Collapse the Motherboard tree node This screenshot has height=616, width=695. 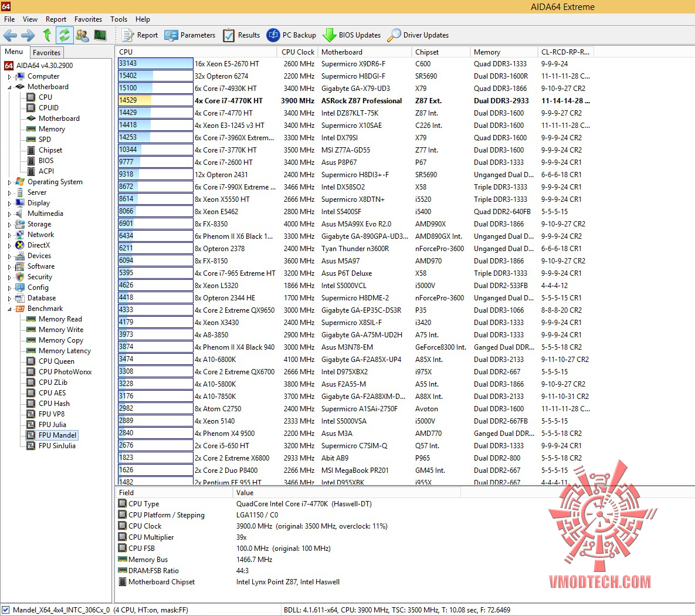pyautogui.click(x=9, y=87)
